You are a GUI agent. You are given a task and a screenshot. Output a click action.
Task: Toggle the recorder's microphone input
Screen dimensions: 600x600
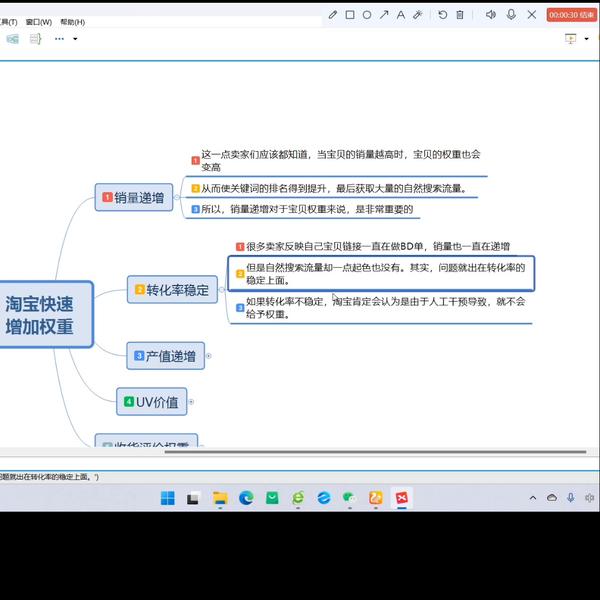click(x=511, y=15)
